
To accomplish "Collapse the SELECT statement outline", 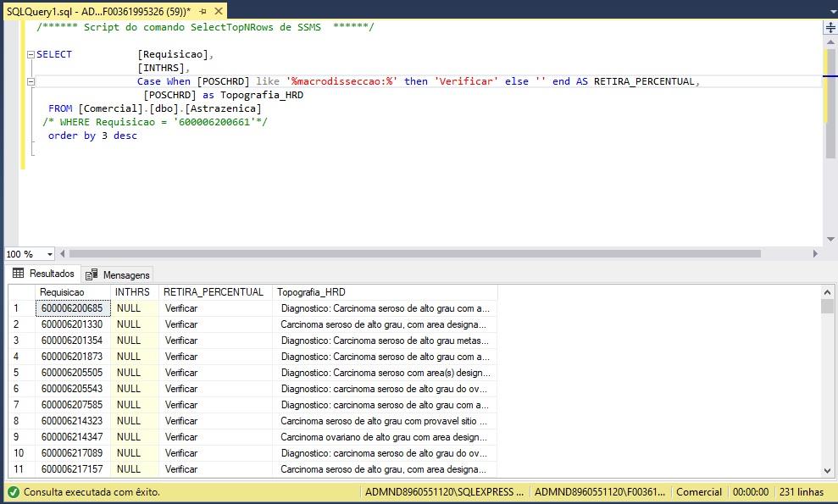I will click(x=31, y=54).
